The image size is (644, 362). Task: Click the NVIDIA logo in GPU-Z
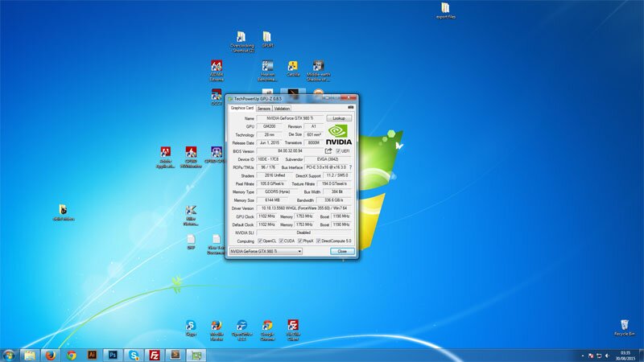tap(339, 134)
